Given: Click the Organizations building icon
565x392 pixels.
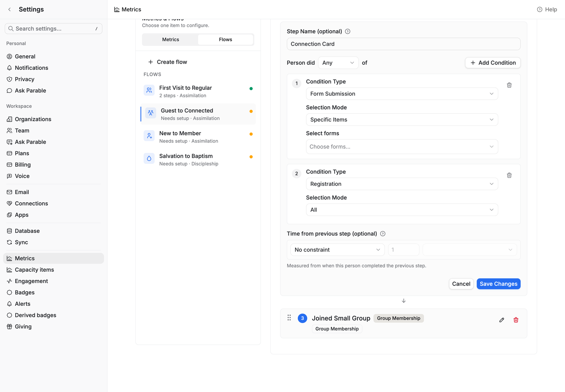Looking at the screenshot, I should click(9, 119).
